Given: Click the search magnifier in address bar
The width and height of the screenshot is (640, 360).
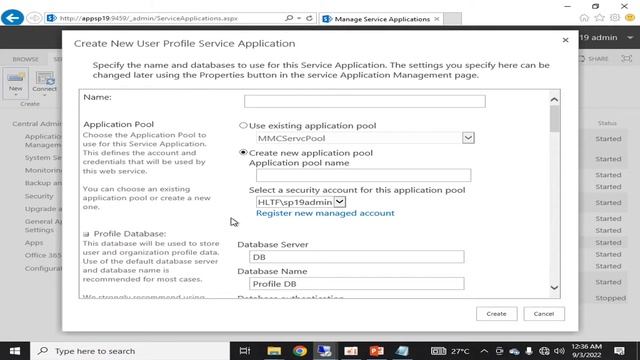Looking at the screenshot, I should pyautogui.click(x=289, y=18).
